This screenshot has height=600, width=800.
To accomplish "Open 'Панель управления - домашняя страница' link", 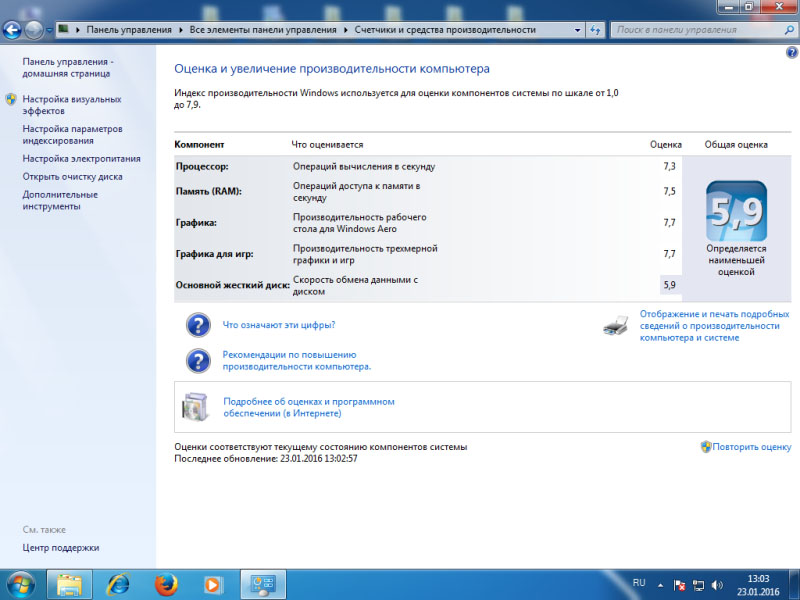I will click(x=67, y=67).
